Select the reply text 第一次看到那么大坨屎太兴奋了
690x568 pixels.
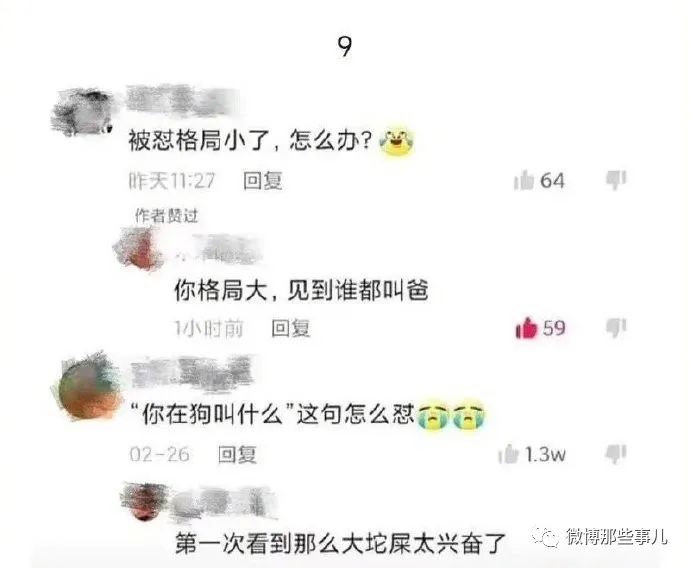[340, 544]
